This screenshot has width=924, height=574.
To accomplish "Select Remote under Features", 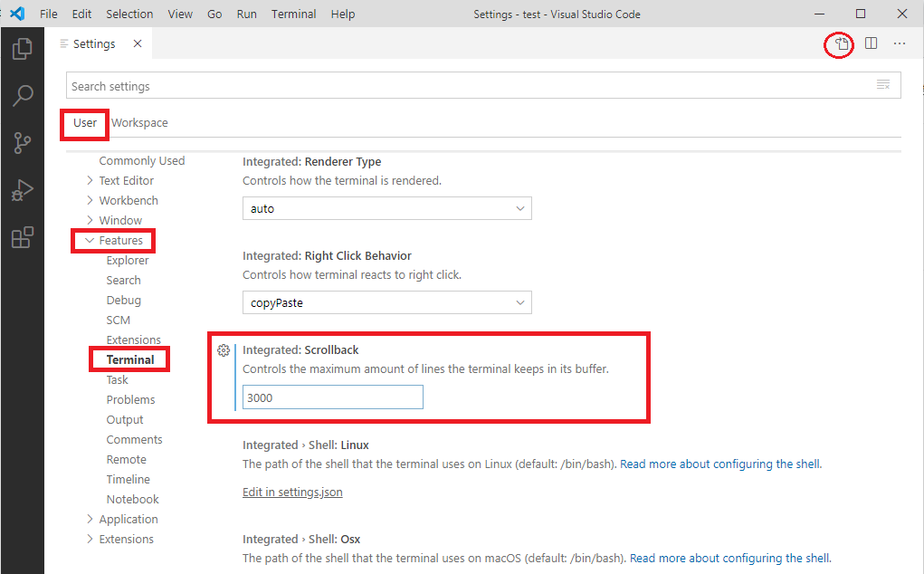I will (126, 460).
